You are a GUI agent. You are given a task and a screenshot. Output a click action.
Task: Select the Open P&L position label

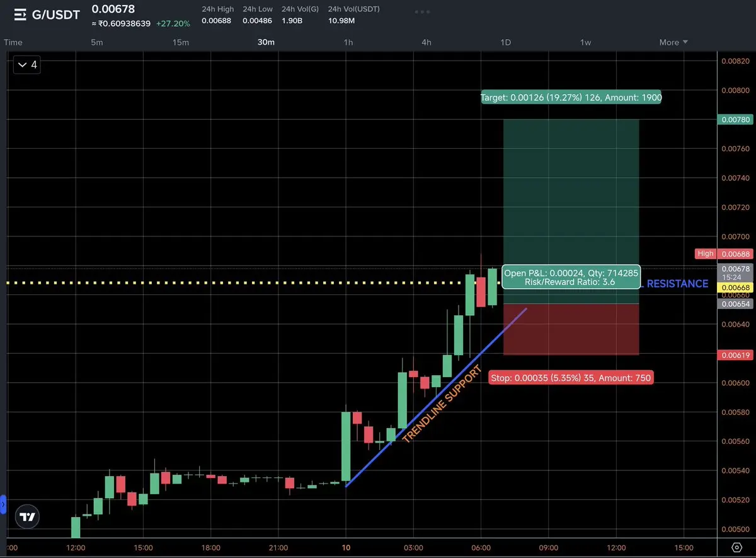click(571, 277)
